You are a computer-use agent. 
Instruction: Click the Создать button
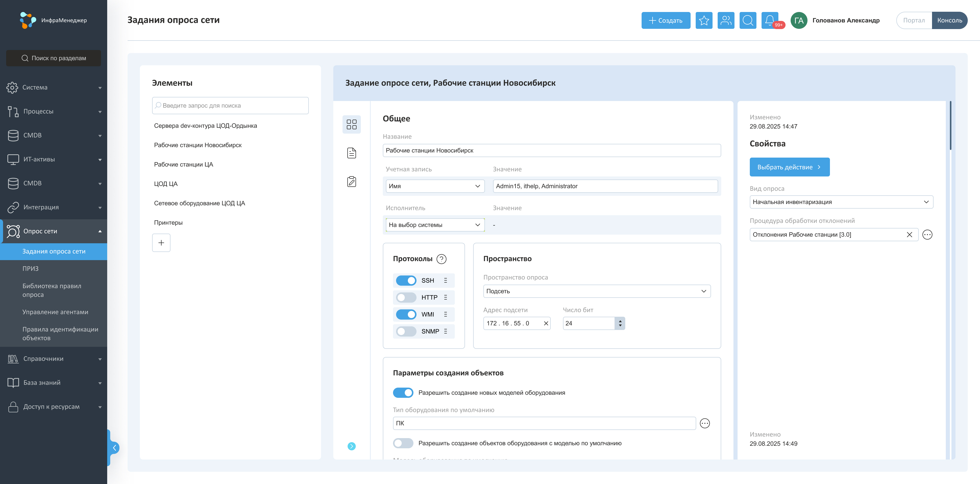pyautogui.click(x=665, y=20)
